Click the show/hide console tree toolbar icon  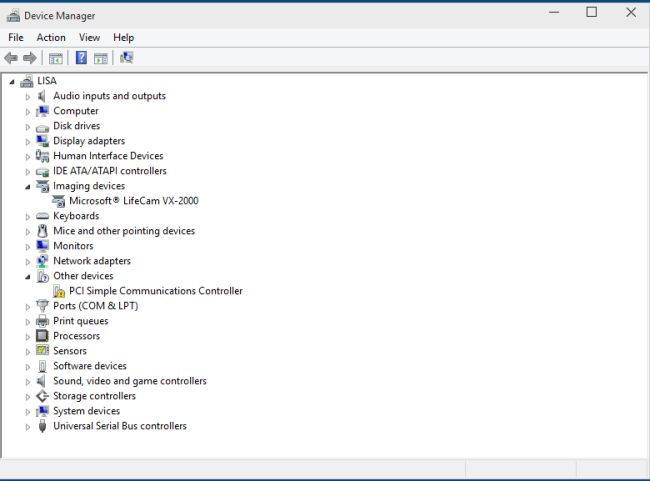pos(56,58)
